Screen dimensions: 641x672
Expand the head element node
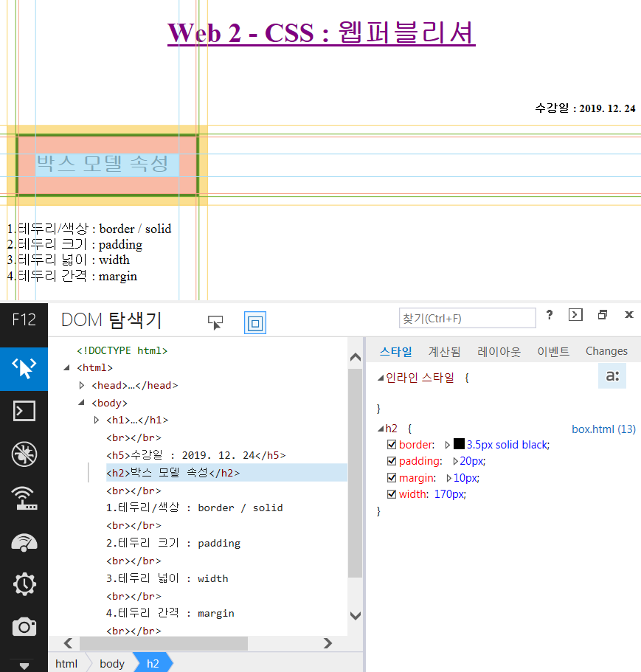81,385
